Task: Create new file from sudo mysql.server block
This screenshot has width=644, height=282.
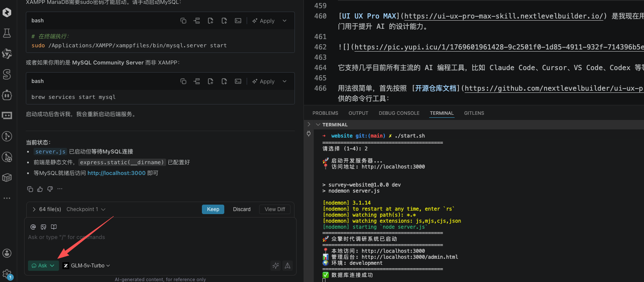Action: [x=211, y=21]
